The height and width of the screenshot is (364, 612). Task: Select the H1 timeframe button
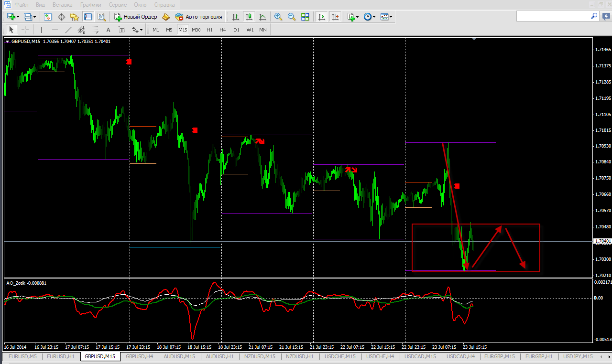click(x=209, y=30)
